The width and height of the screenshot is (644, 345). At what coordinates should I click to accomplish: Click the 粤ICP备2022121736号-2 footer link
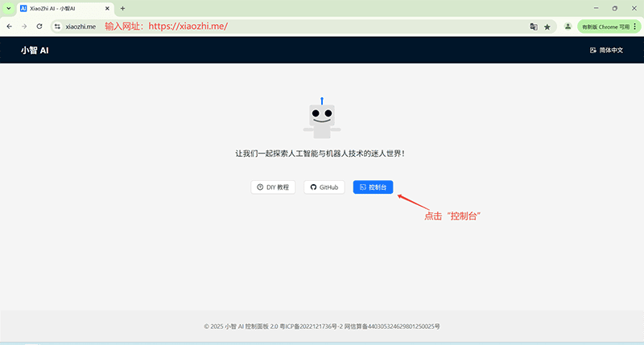pos(311,327)
